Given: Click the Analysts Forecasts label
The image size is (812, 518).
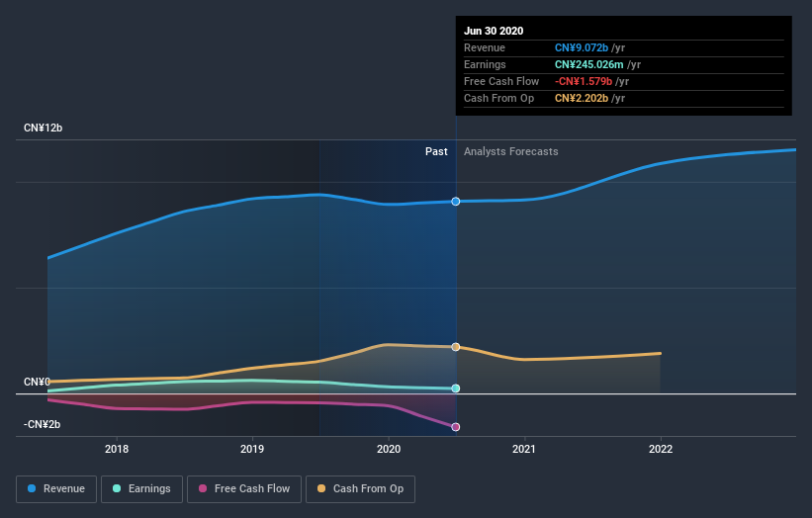Looking at the screenshot, I should pos(511,151).
